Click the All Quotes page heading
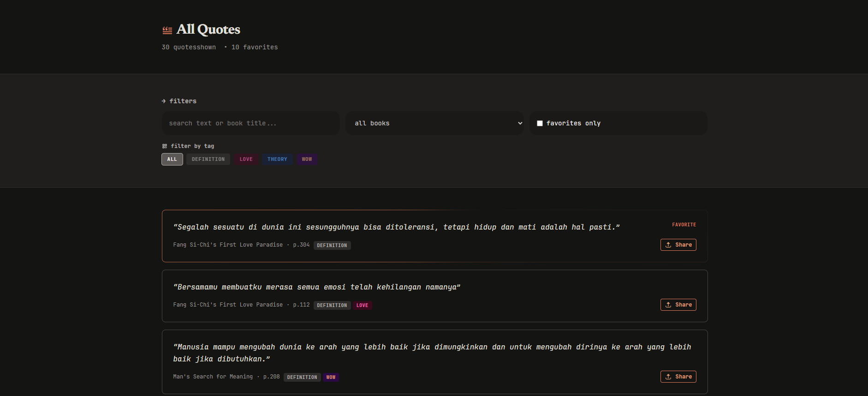The height and width of the screenshot is (396, 868). click(208, 30)
